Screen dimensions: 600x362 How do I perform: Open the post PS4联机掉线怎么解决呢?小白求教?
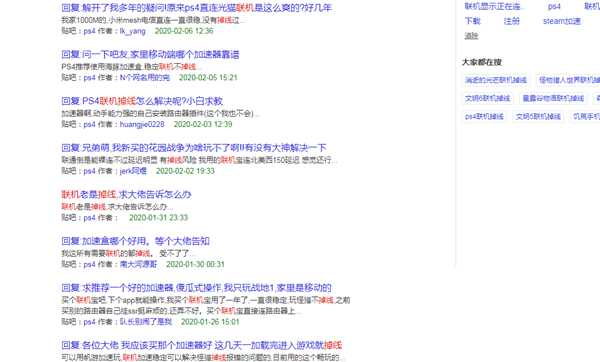[142, 101]
